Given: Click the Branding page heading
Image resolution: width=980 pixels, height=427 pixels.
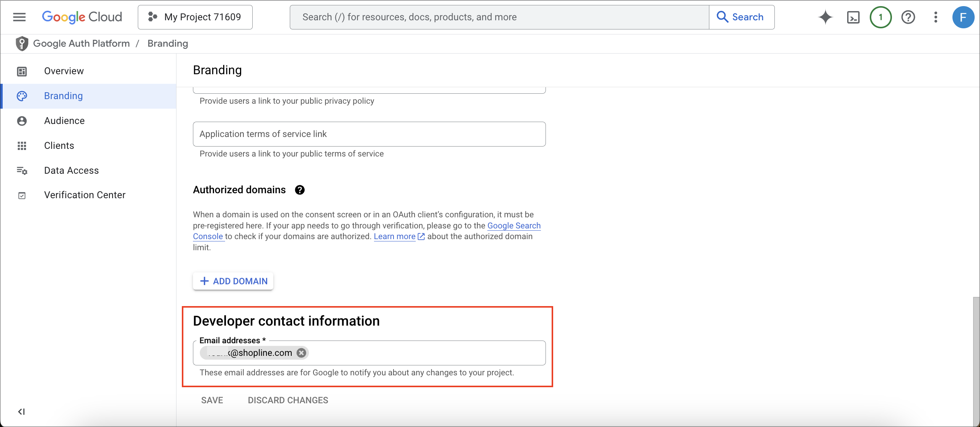Looking at the screenshot, I should (217, 70).
